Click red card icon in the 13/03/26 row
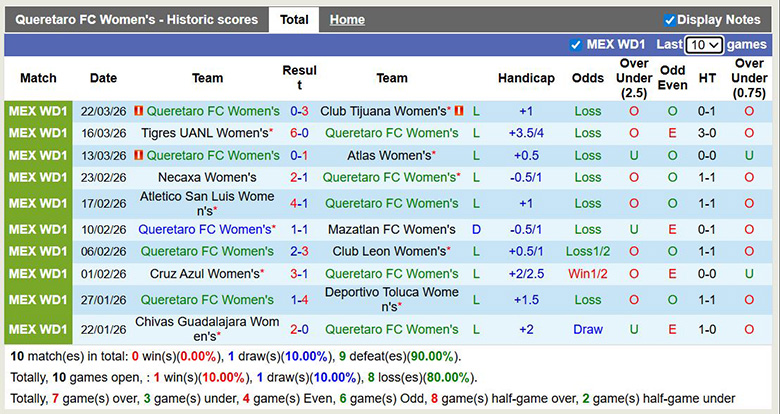This screenshot has width=780, height=414. click(x=139, y=155)
